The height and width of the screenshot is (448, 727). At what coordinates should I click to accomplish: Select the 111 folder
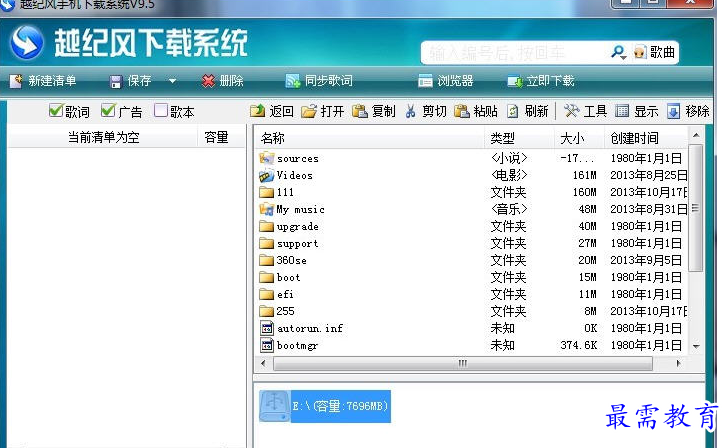276,192
